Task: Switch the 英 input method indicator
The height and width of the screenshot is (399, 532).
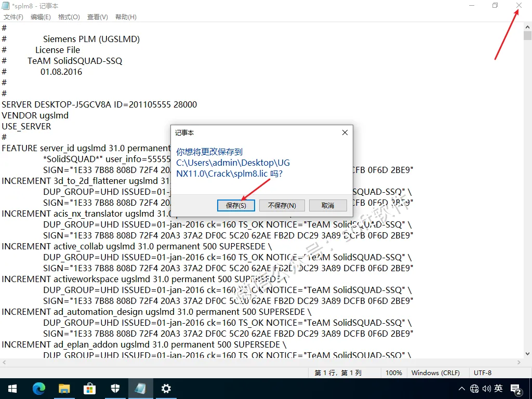Action: [498, 389]
